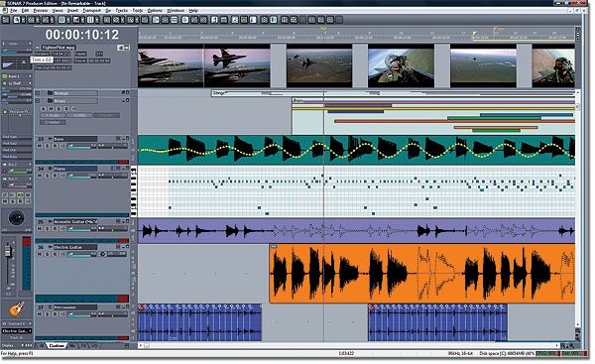Viewport: 595px width, 364px height.
Task: Minimize the Bass track strip
Action: click(x=123, y=139)
